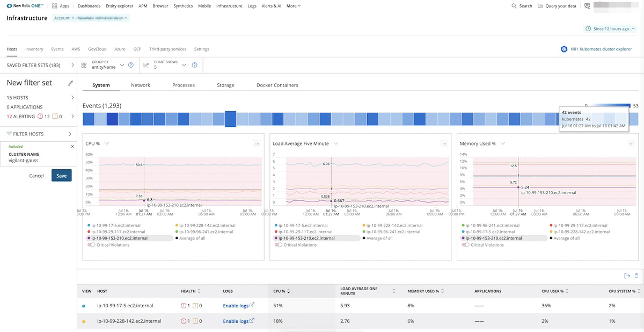Open the Since 12 hours ago time picker
This screenshot has height=332, width=644.
[x=611, y=28]
